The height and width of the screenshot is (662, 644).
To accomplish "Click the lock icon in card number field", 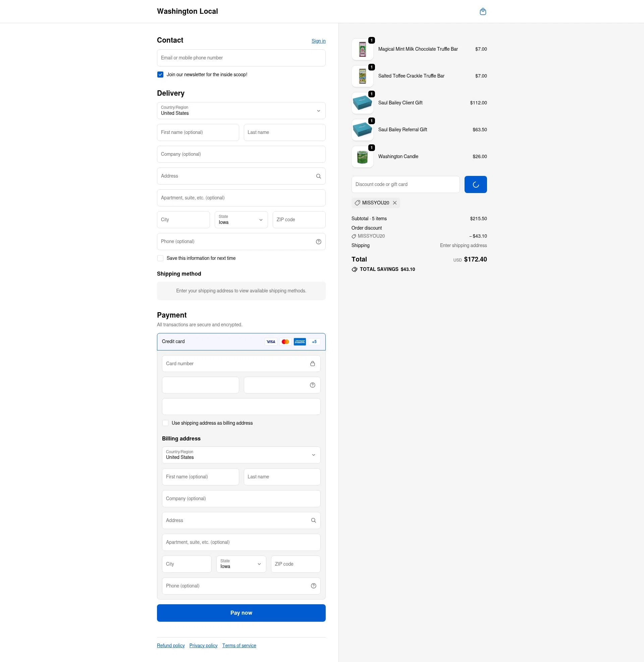I will point(312,363).
